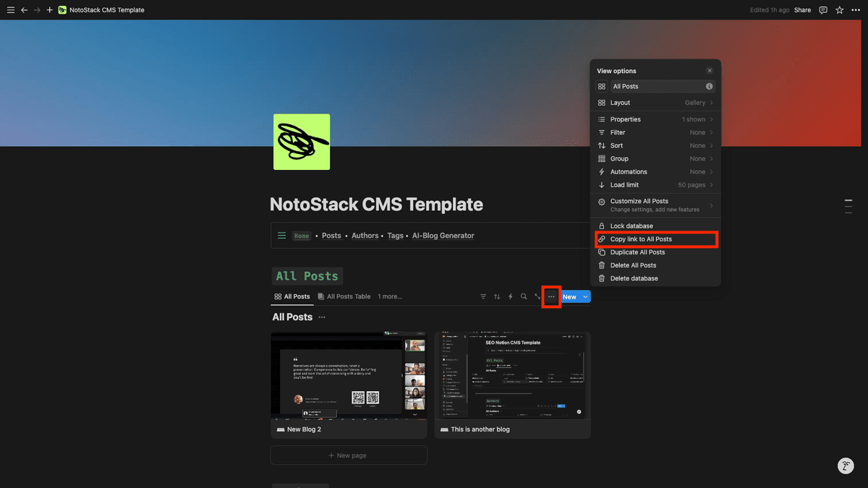868x488 pixels.
Task: Choose Delete All Posts
Action: pyautogui.click(x=655, y=265)
